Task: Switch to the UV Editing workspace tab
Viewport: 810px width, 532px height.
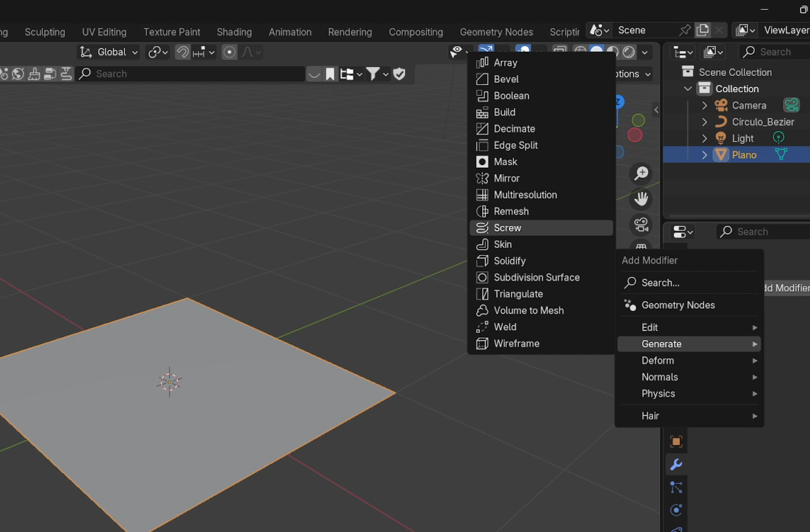Action: tap(104, 32)
